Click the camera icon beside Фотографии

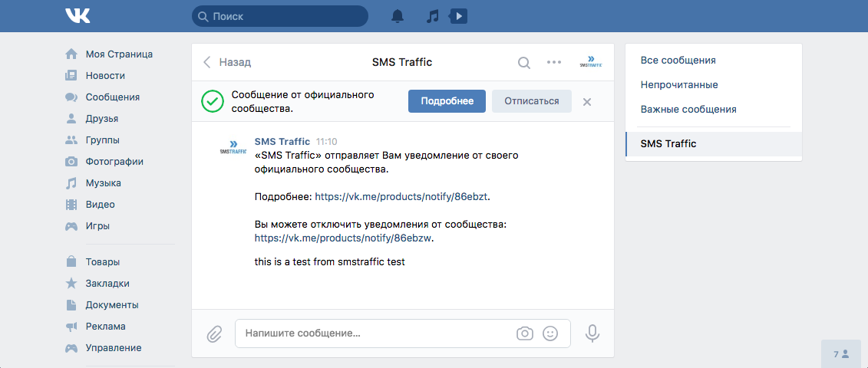tap(71, 162)
